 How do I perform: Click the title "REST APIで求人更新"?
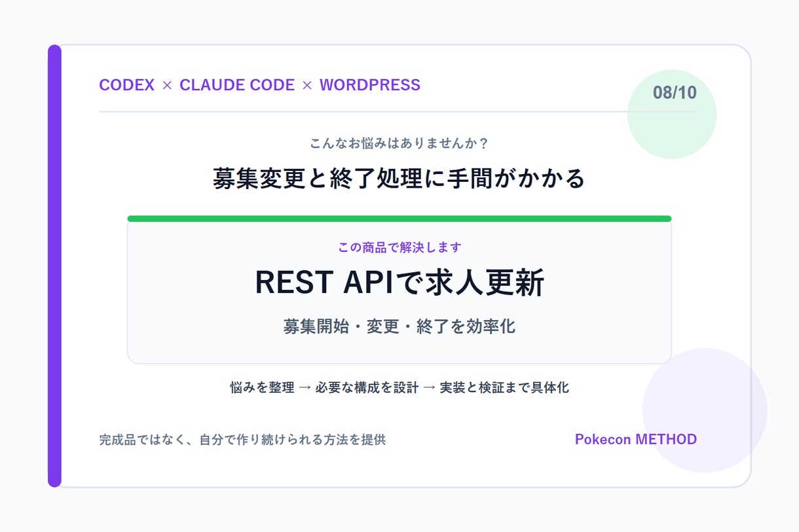coord(399,283)
